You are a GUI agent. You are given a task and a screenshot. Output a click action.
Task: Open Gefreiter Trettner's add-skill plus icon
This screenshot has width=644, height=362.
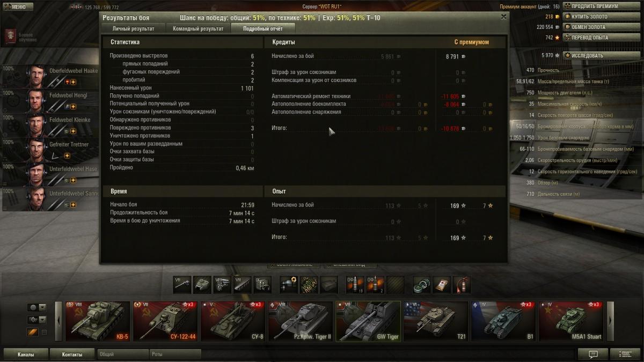click(x=67, y=156)
